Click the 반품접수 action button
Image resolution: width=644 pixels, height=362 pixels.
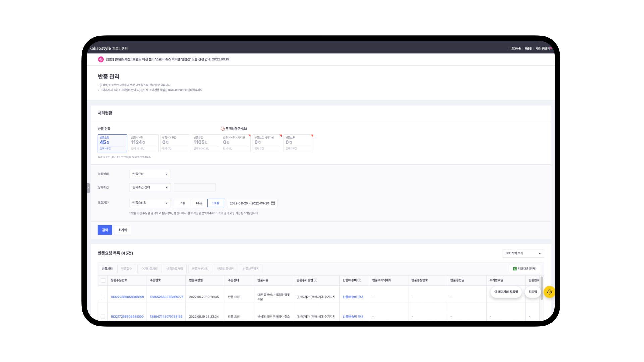tap(127, 269)
